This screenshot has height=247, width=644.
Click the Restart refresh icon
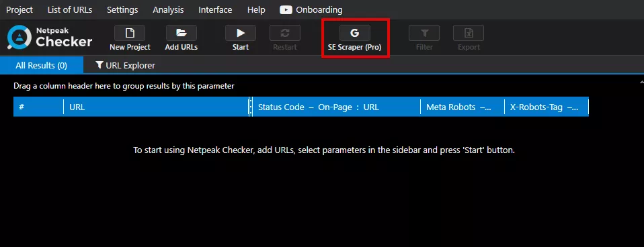click(285, 33)
